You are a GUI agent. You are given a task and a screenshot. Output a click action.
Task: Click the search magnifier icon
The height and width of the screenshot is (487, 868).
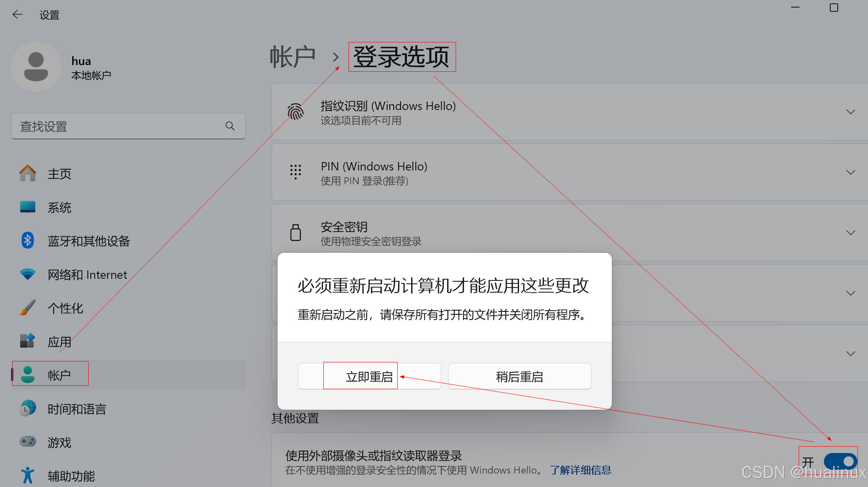230,126
